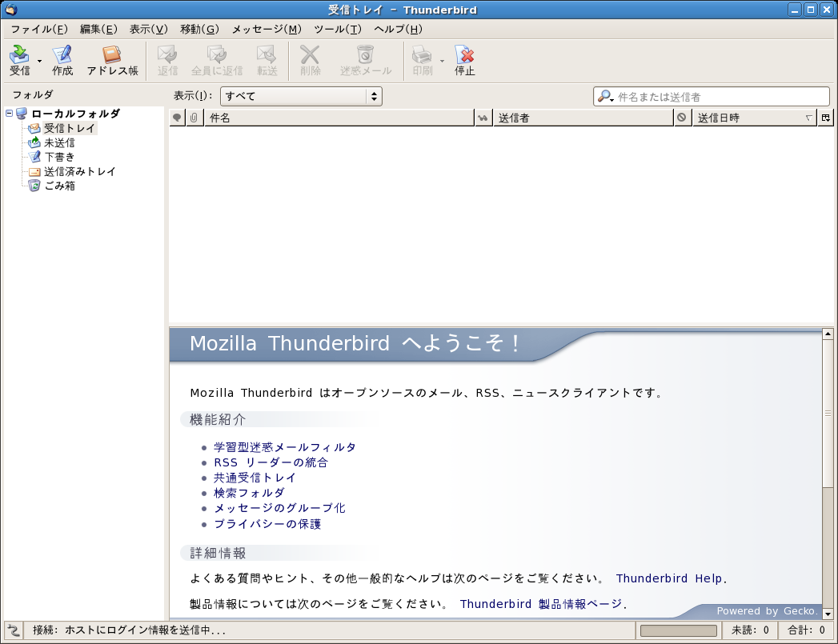Open the 表示 すべて view dropdown

pyautogui.click(x=301, y=96)
